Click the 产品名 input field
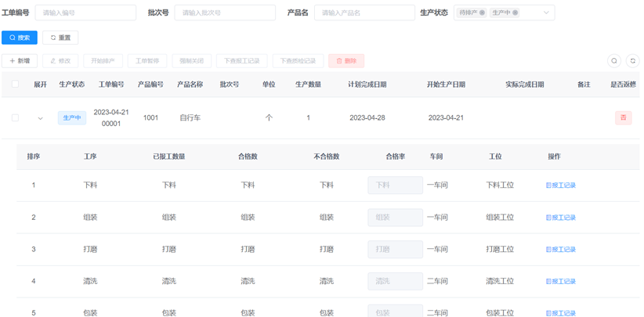 [364, 13]
